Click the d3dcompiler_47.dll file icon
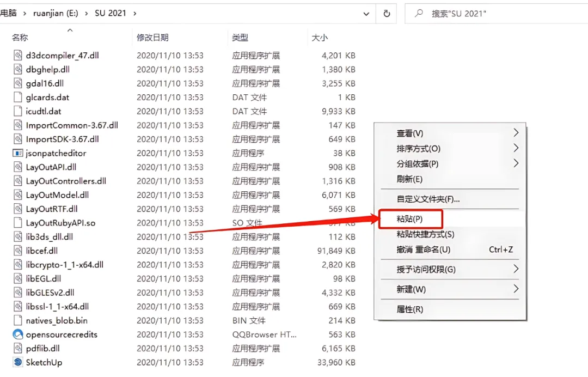 click(x=17, y=56)
